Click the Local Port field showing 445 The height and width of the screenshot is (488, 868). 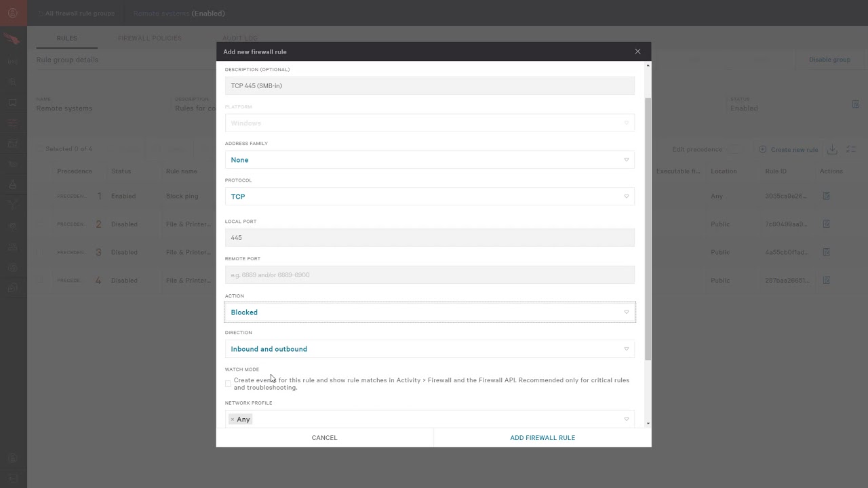click(x=430, y=237)
